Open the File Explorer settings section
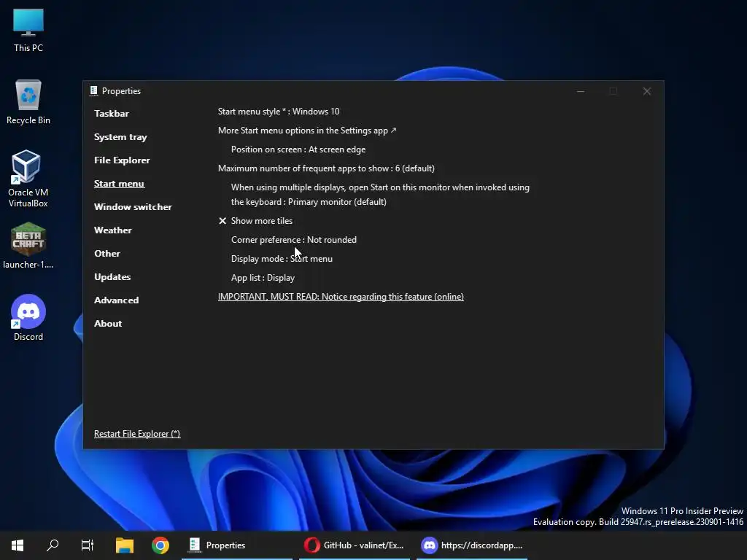Viewport: 747px width, 560px height. click(122, 160)
